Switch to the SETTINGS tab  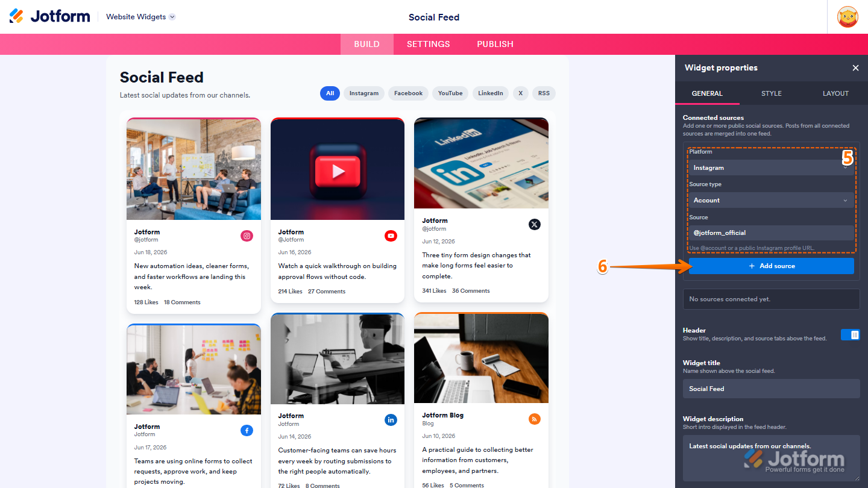pos(429,44)
